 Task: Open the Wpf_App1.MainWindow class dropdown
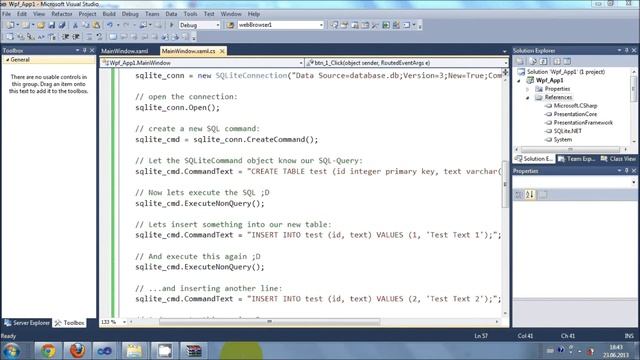click(301, 63)
